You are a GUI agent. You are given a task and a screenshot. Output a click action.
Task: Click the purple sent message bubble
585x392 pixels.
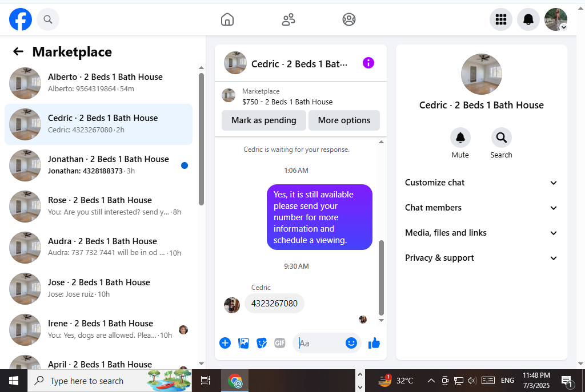pyautogui.click(x=319, y=217)
